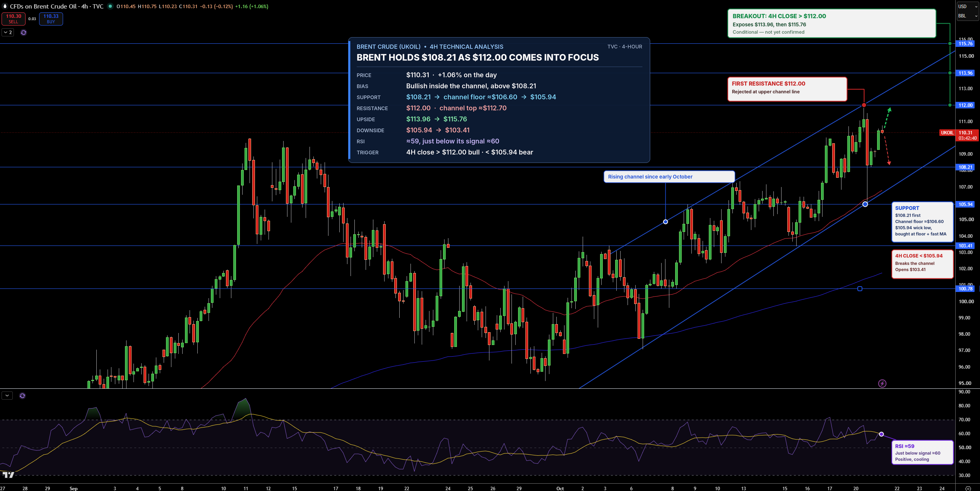Viewport: 980px width, 491px height.
Task: Select the 103.41 price line label
Action: click(x=966, y=245)
